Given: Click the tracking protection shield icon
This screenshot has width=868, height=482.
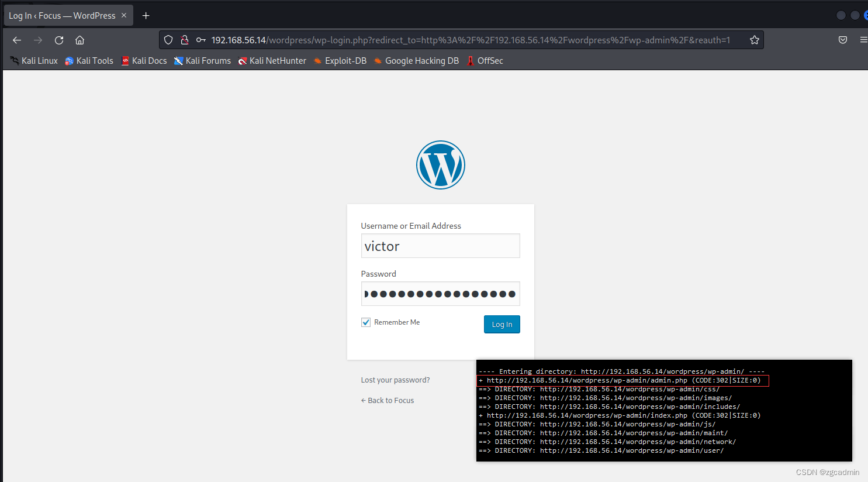Looking at the screenshot, I should coord(168,40).
